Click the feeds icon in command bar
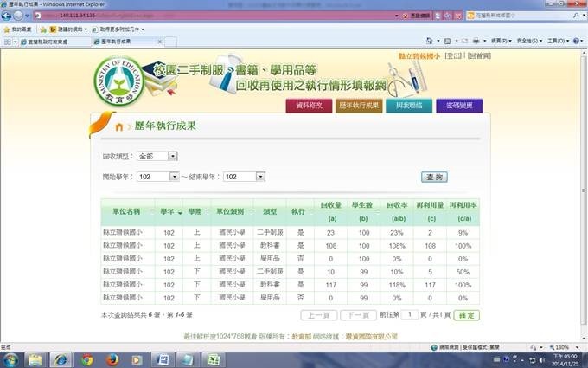 pyautogui.click(x=447, y=41)
